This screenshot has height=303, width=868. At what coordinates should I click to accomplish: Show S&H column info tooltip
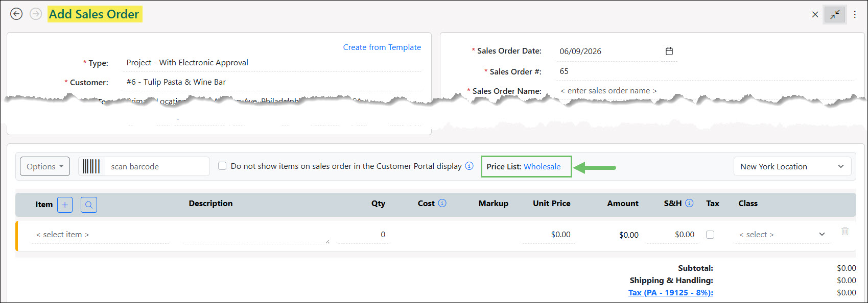coord(689,203)
